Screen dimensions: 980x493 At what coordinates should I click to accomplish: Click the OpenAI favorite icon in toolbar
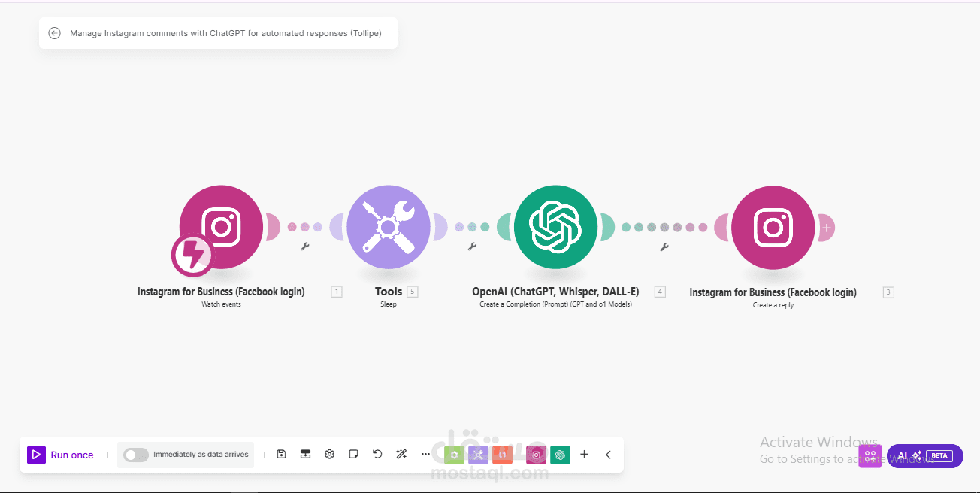pyautogui.click(x=560, y=455)
